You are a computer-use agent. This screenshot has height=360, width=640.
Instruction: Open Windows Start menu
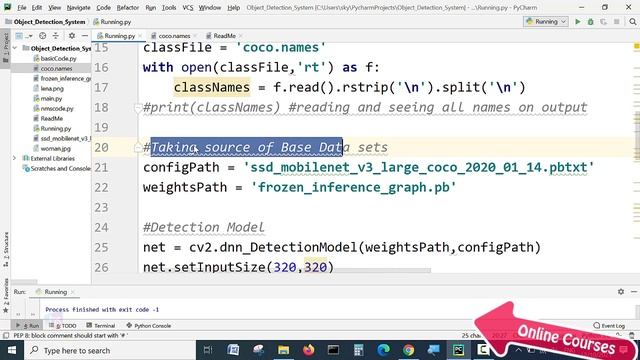coord(12,350)
